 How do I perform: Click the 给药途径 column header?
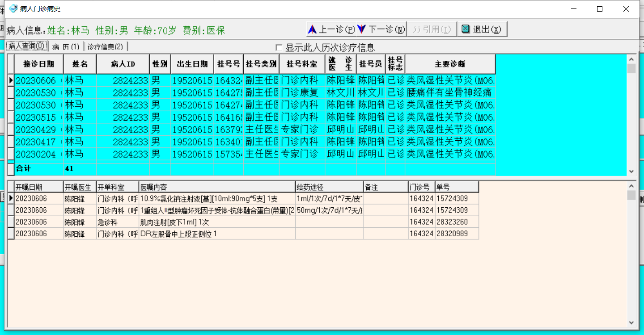pos(329,187)
